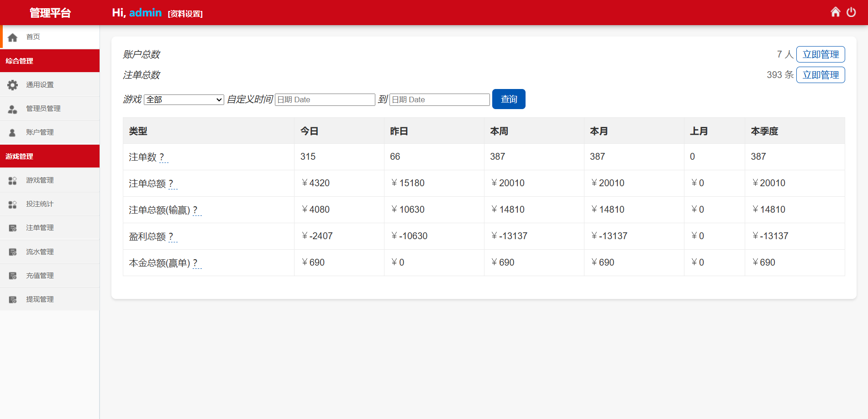This screenshot has width=868, height=419.
Task: Click the person icon beside 账户管理
Action: (13, 133)
